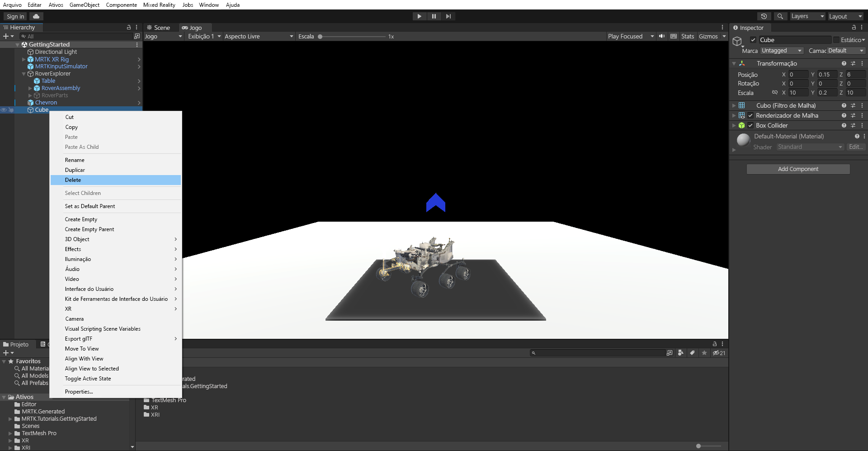Disable the Renderizador de Malha checkbox

(750, 115)
